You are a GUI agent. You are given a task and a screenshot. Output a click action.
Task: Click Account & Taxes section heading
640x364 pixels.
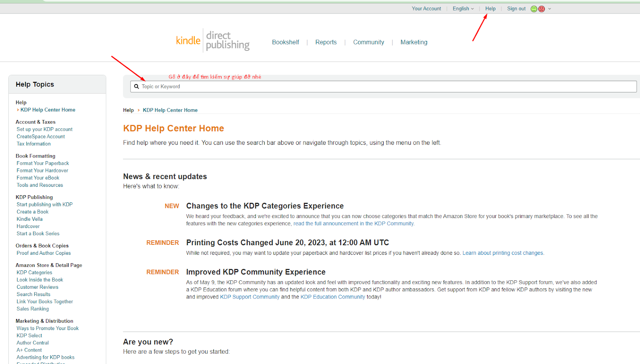[x=36, y=122]
